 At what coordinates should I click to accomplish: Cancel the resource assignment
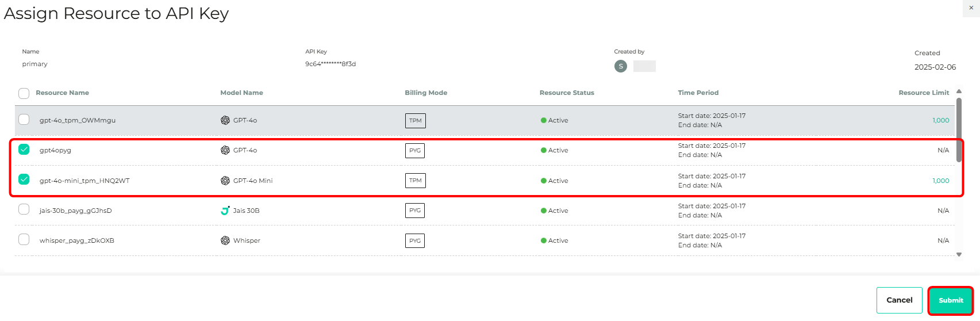(900, 300)
